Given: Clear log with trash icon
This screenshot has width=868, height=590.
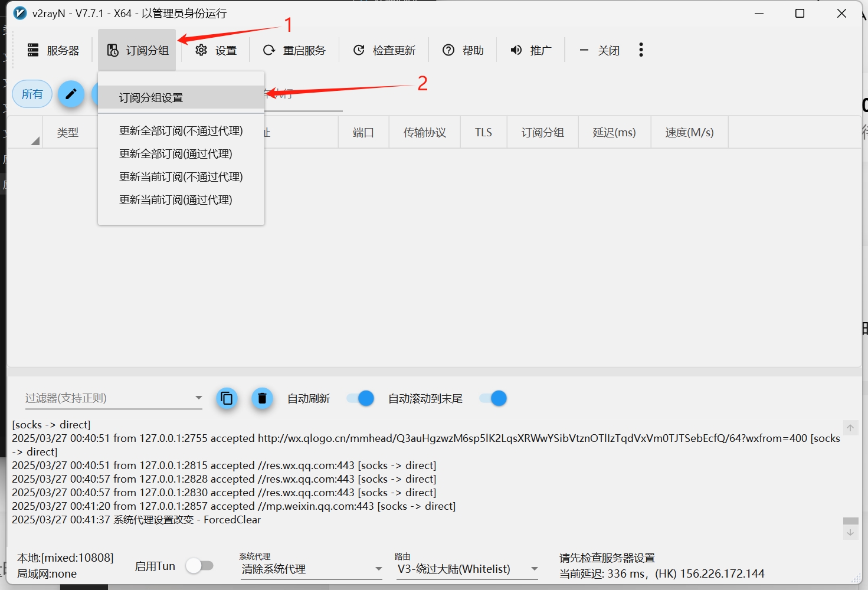Looking at the screenshot, I should point(263,399).
